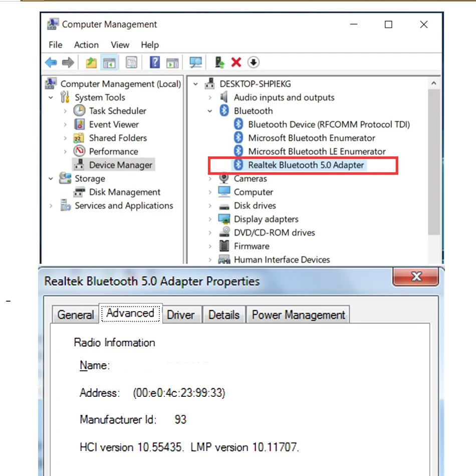Switch to the Details tab
The width and height of the screenshot is (476, 476).
click(224, 315)
